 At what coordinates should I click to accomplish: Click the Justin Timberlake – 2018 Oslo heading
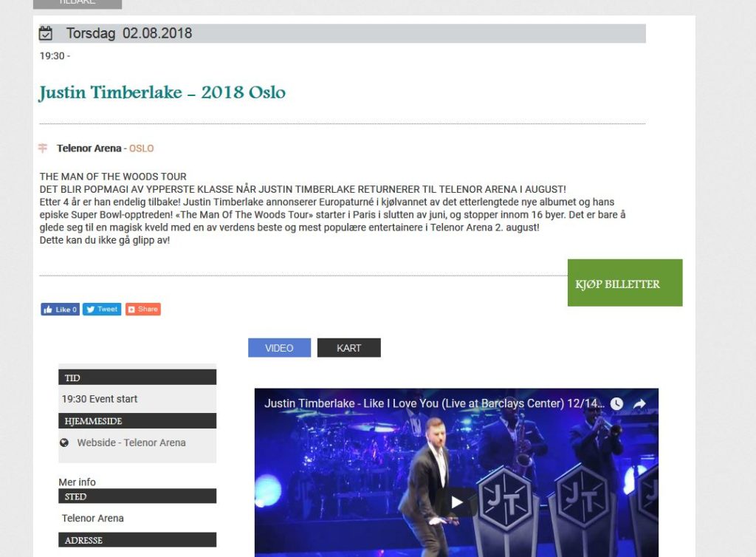[162, 92]
